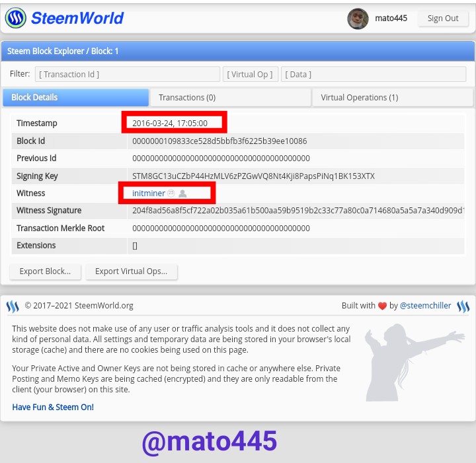Screen dimensions: 476x463
Task: Click the Timestamp row label
Action: 37,124
